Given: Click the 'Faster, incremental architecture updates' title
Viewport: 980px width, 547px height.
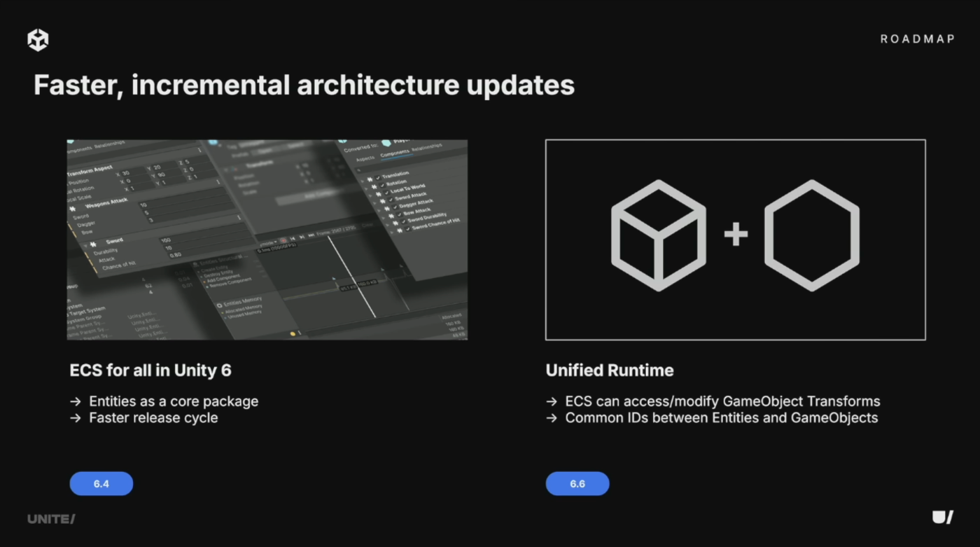Looking at the screenshot, I should (x=304, y=85).
